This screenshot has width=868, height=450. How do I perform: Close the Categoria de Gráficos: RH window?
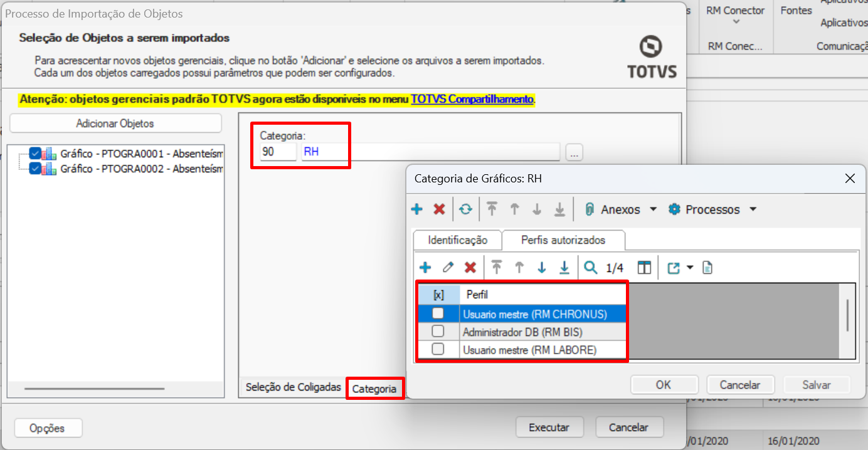[x=850, y=179]
